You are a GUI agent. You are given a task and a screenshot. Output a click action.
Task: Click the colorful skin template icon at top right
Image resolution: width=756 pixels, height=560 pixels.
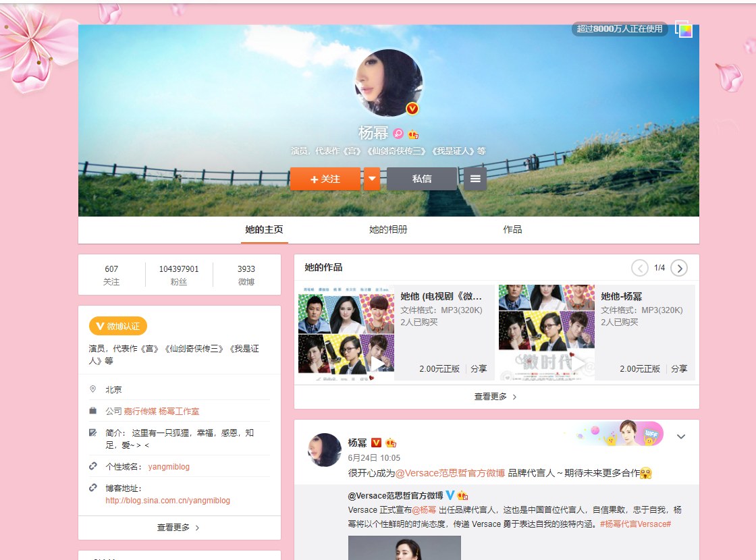tap(684, 30)
